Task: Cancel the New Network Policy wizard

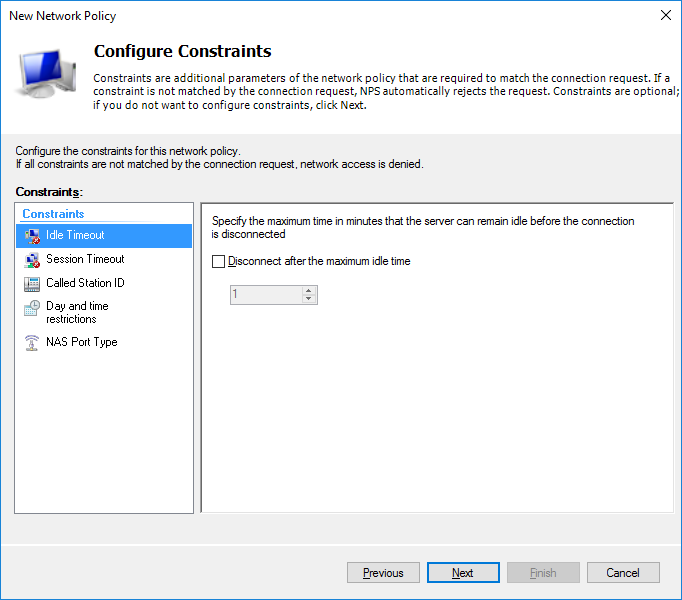Action: tap(623, 573)
